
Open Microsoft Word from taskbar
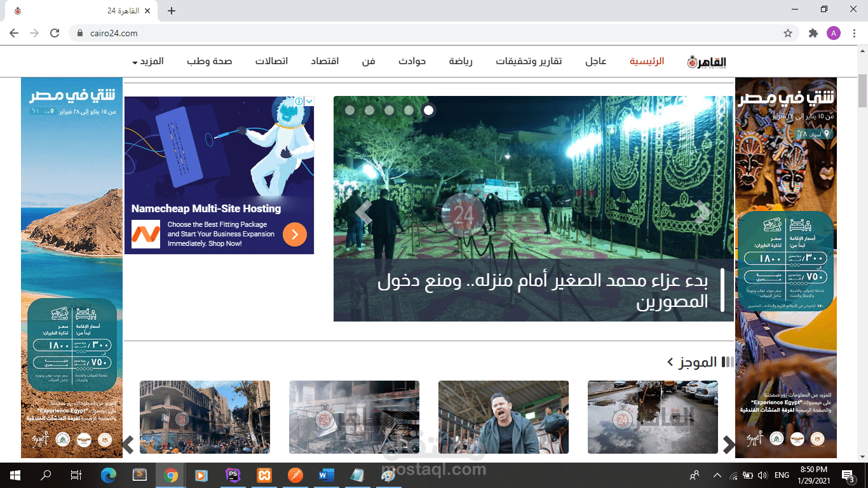pyautogui.click(x=326, y=475)
